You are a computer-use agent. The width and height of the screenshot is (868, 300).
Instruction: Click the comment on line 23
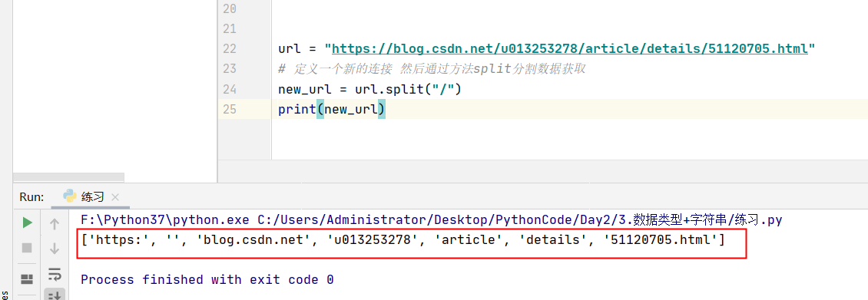click(x=432, y=69)
